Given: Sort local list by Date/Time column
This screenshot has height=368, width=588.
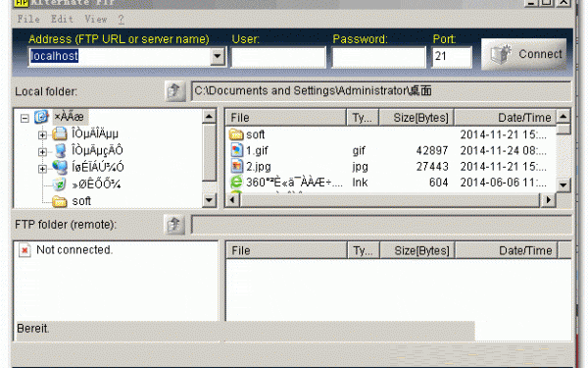Looking at the screenshot, I should coord(505,118).
